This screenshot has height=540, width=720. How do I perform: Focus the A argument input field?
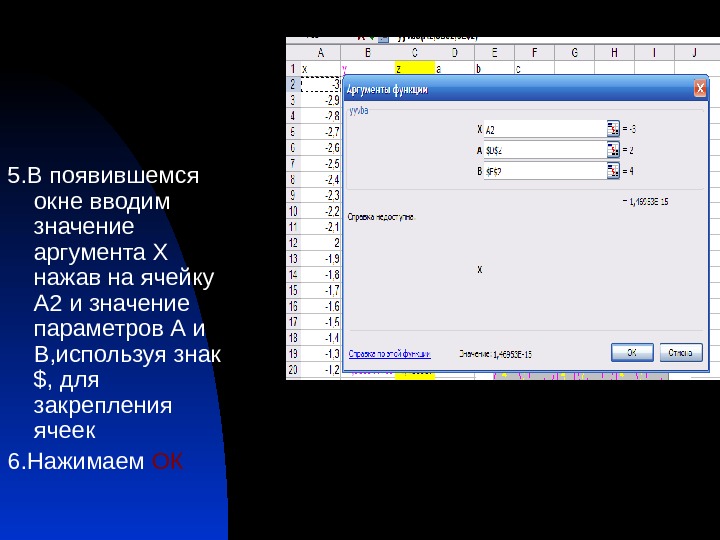[545, 150]
